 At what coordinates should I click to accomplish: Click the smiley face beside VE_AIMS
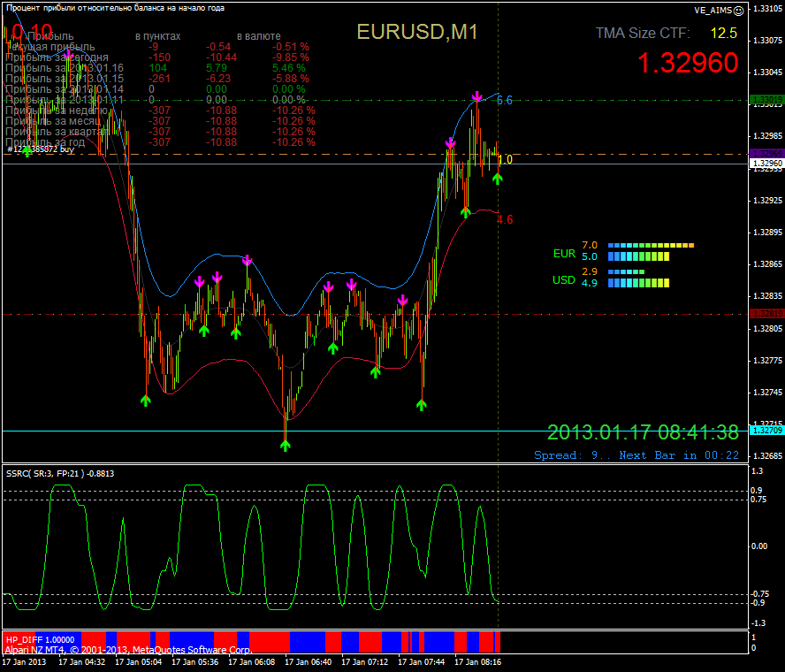point(738,11)
